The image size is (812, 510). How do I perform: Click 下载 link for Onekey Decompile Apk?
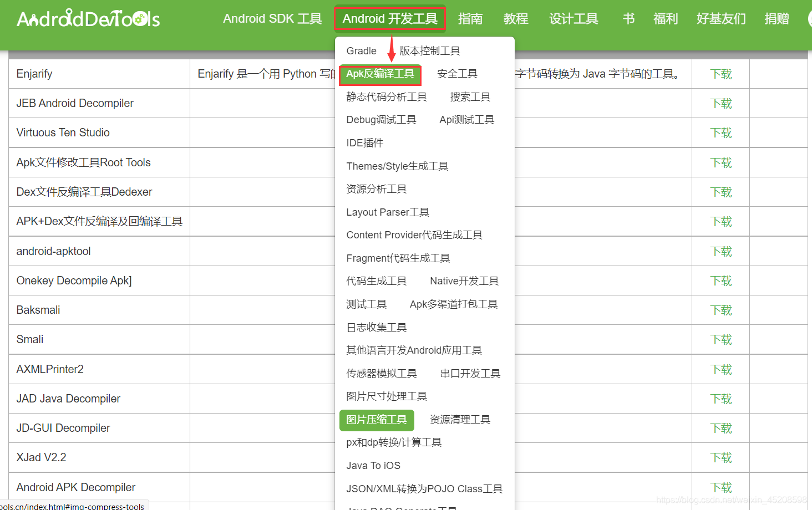(721, 281)
